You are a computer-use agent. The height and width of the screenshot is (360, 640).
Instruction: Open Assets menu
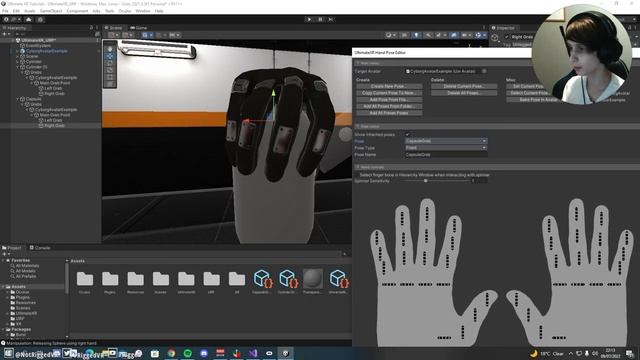[x=29, y=11]
